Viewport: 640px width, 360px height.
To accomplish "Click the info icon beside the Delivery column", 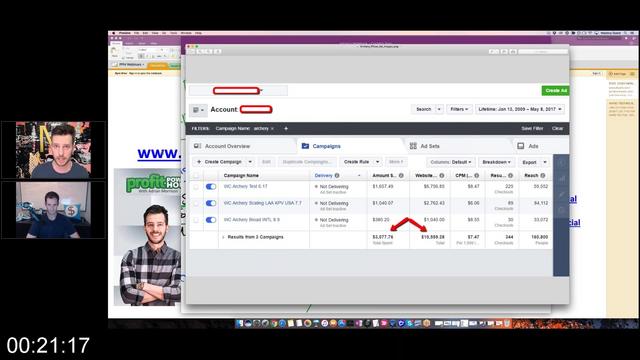I will click(x=337, y=176).
